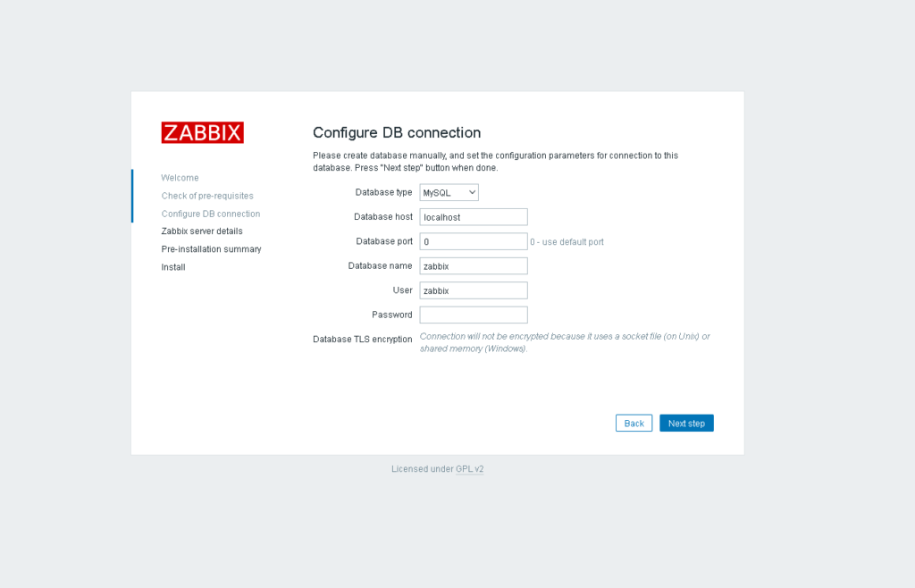Click the Back button
The image size is (915, 588).
pos(634,423)
